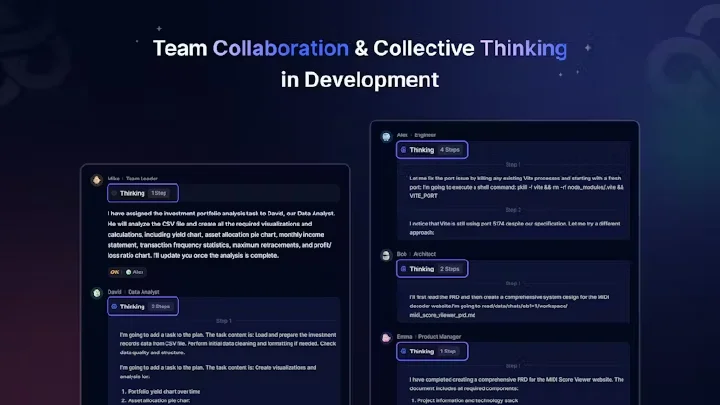Click the 'Asset allocation pie chart' list item
Viewport: 720px width, 405px height.
159,400
